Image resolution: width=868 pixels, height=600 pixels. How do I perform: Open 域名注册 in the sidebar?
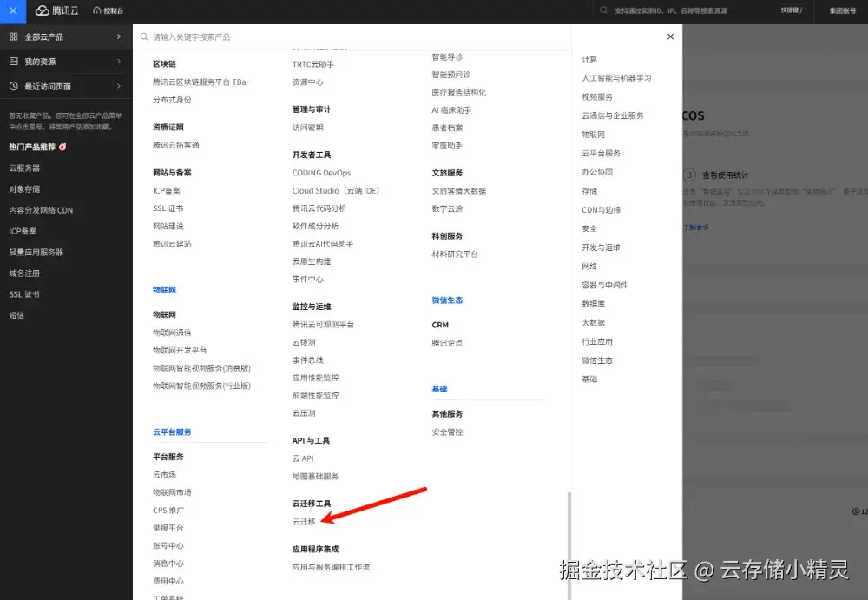tap(24, 274)
